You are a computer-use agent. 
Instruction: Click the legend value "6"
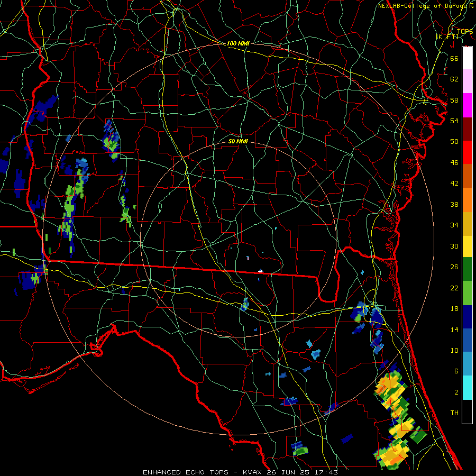(x=456, y=371)
